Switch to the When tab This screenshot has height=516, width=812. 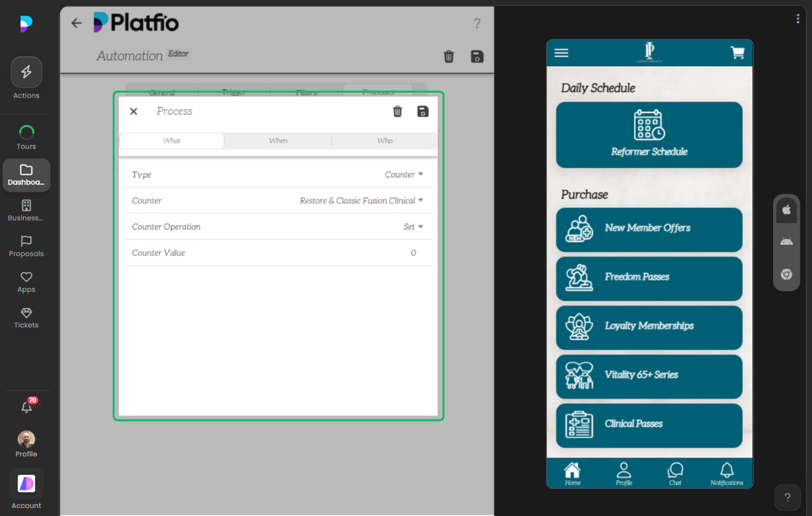tap(278, 141)
